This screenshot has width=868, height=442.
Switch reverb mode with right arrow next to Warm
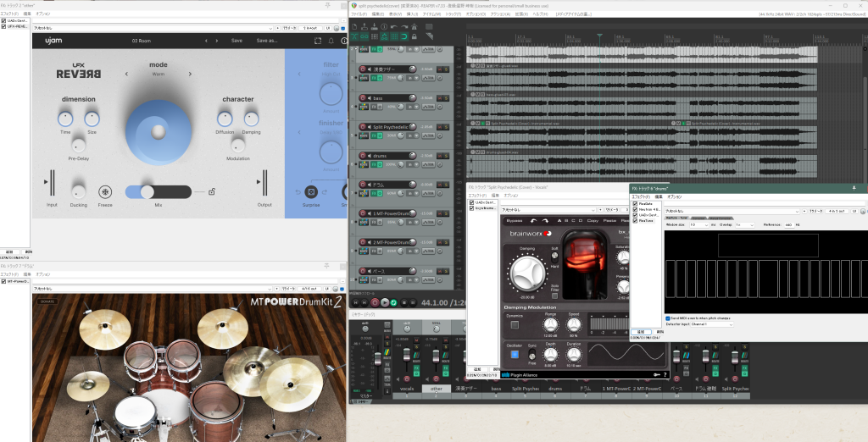point(190,74)
